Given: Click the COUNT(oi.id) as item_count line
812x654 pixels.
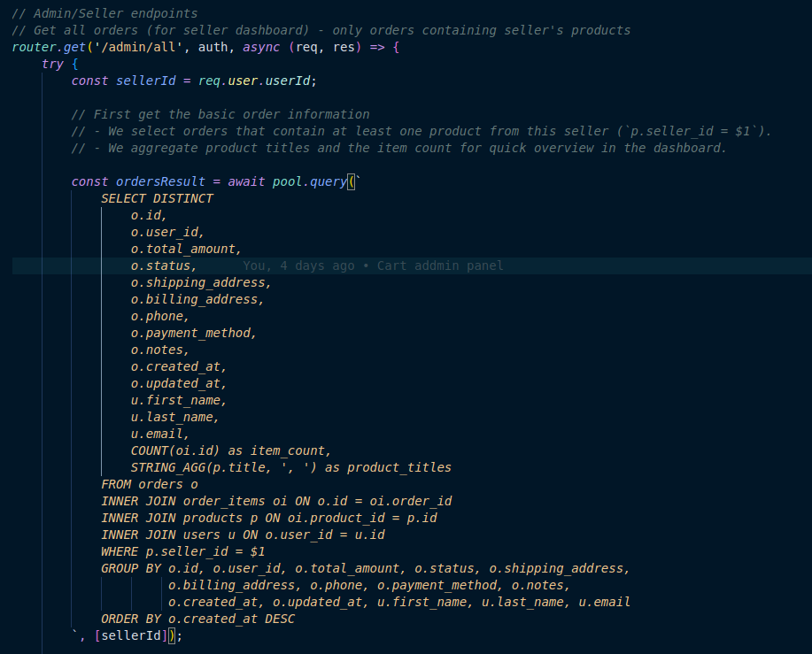Looking at the screenshot, I should (230, 450).
